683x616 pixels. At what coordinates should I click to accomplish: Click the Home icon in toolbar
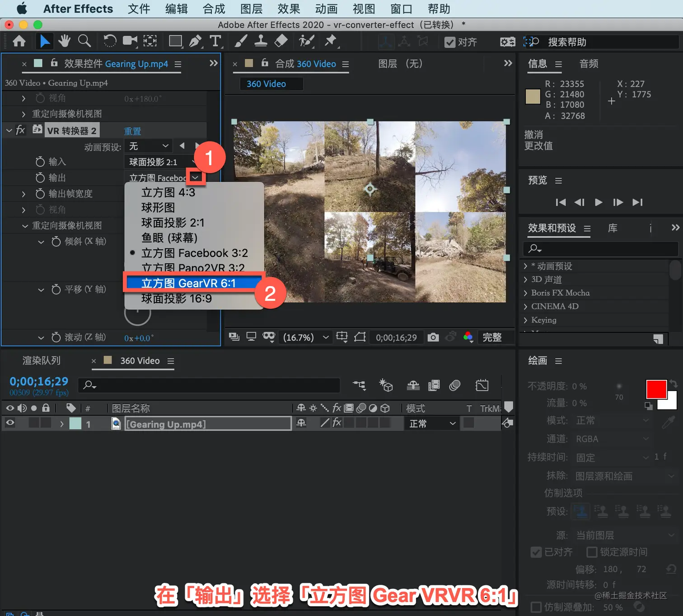[19, 42]
